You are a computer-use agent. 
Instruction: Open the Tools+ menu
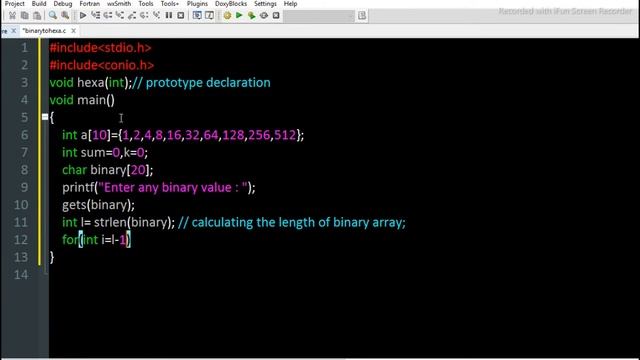click(x=169, y=4)
